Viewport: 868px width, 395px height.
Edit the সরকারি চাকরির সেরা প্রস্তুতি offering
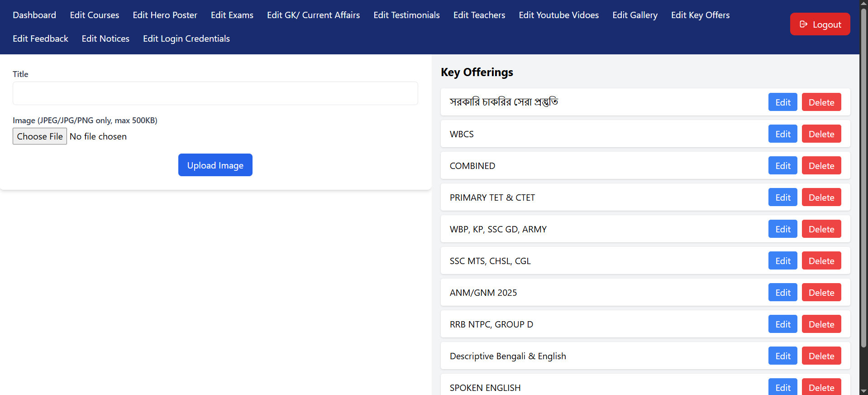[x=782, y=102]
